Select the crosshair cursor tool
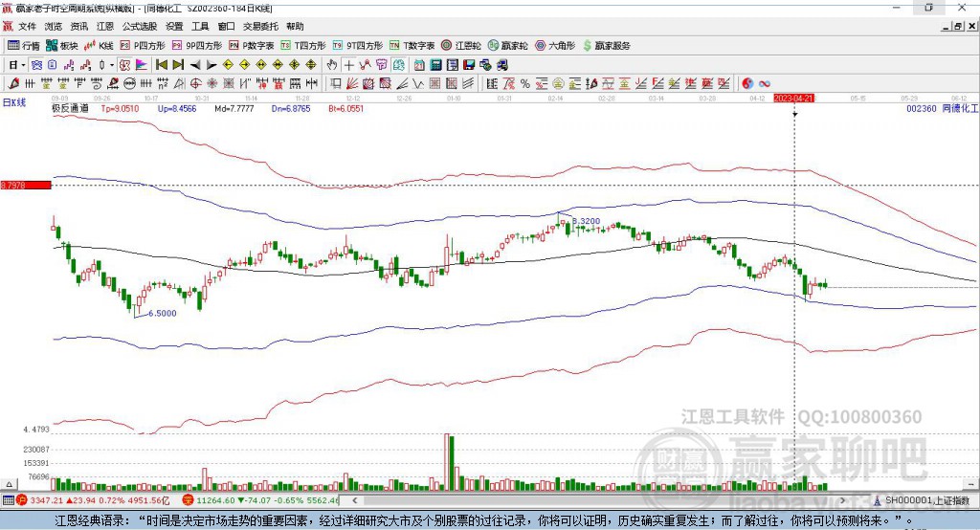The image size is (980, 530). 348,65
